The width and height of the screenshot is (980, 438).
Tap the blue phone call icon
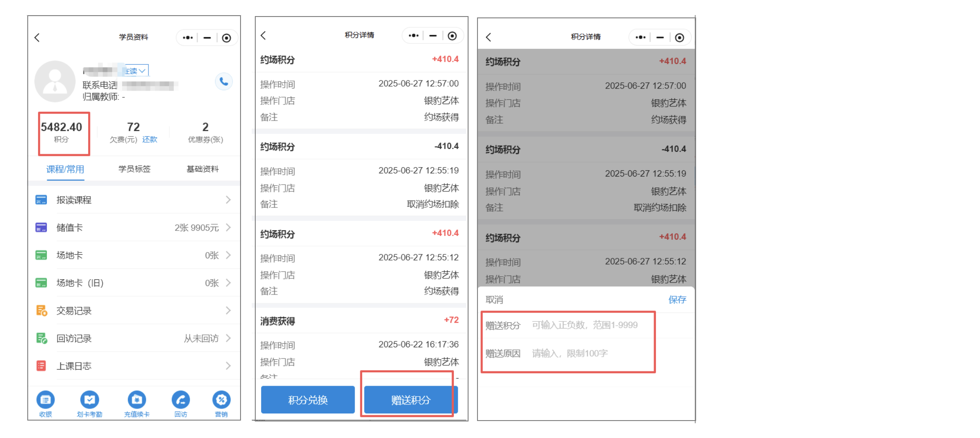click(x=224, y=82)
